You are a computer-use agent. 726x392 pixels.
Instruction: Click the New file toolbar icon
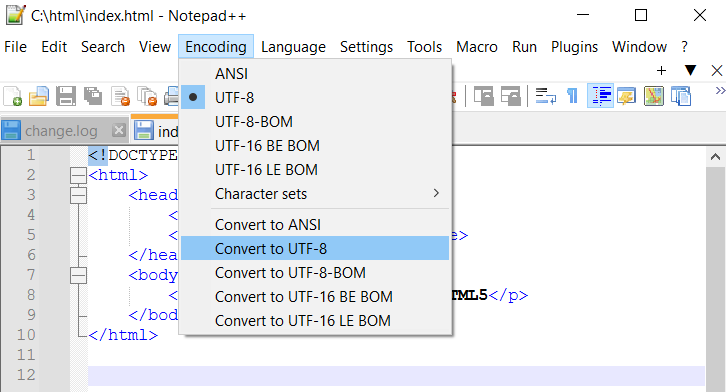[x=13, y=96]
